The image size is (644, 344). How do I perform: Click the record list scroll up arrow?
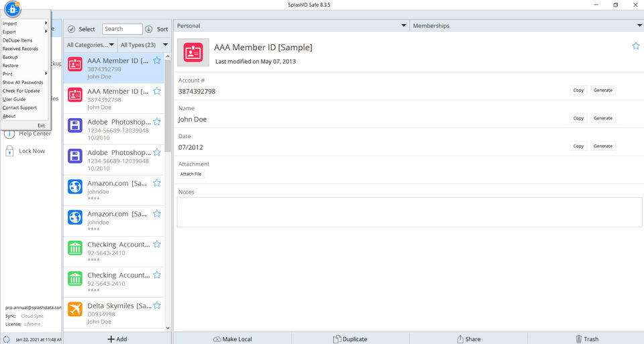pos(168,56)
